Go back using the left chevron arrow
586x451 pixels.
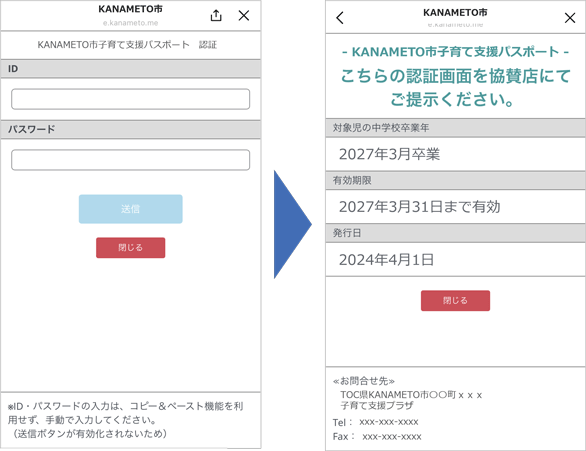340,18
